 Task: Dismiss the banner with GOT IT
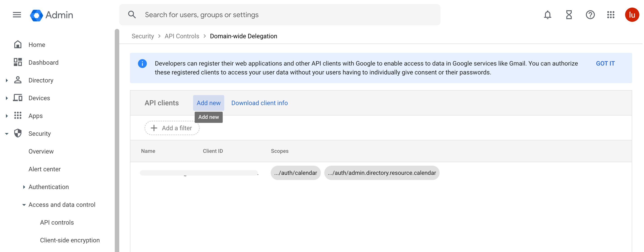tap(605, 63)
